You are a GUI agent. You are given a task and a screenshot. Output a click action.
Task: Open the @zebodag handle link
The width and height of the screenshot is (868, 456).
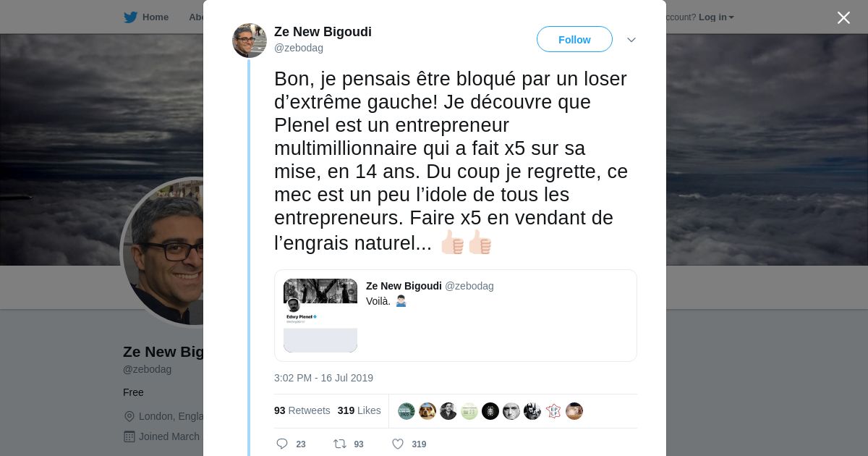click(299, 48)
